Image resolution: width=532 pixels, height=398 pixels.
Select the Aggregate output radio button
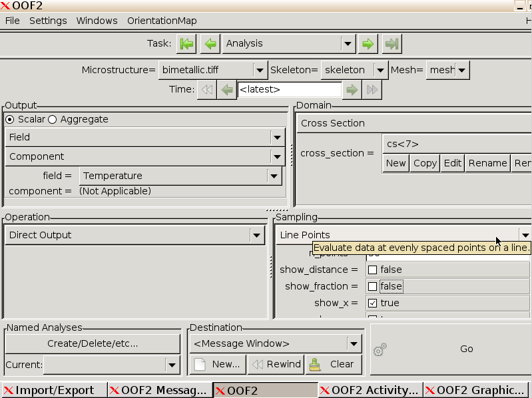[53, 120]
